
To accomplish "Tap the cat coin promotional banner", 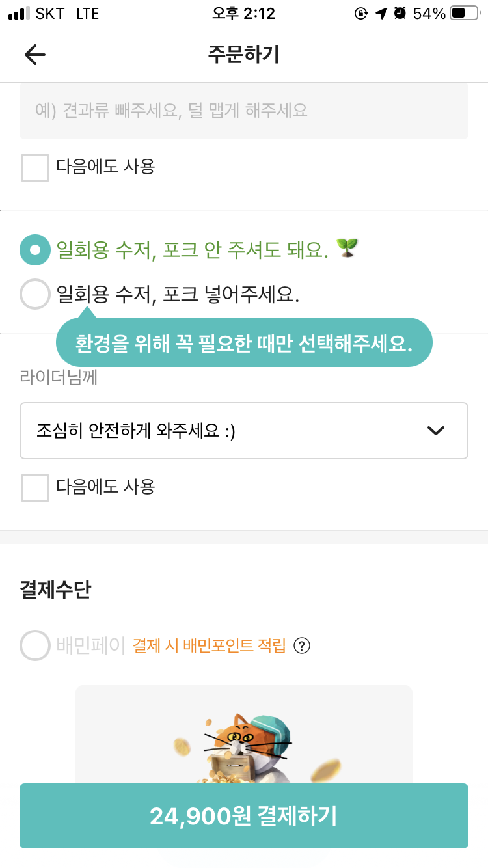I will coord(243,734).
